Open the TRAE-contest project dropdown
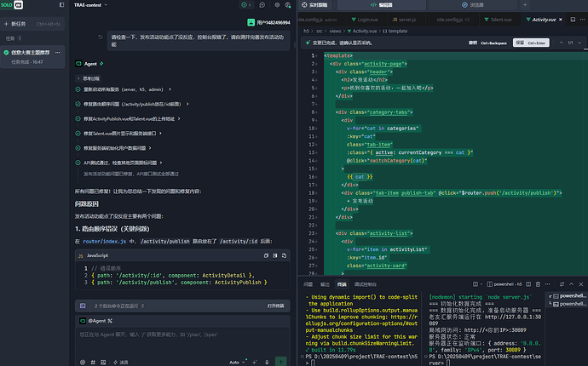588x366 pixels. 90,5
